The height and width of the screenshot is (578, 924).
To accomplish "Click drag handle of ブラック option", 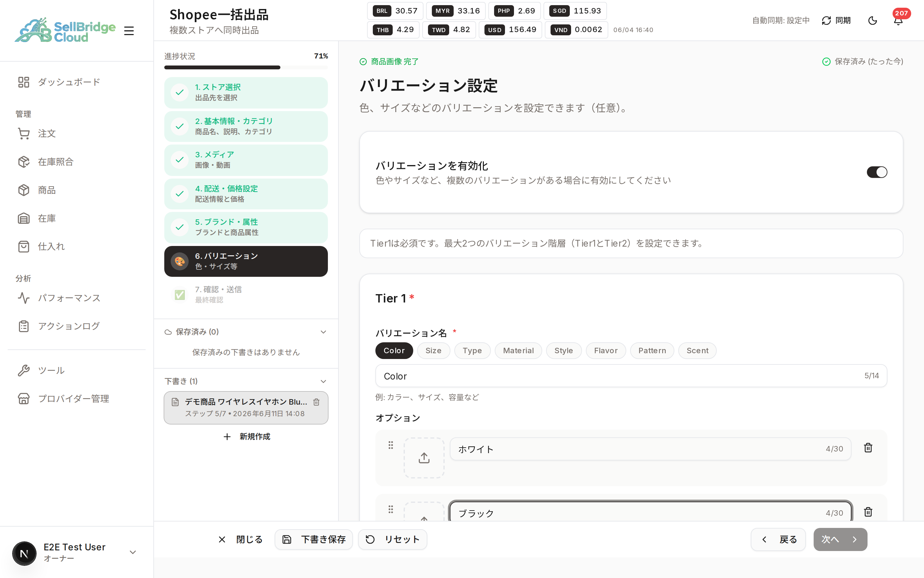I will pyautogui.click(x=390, y=509).
